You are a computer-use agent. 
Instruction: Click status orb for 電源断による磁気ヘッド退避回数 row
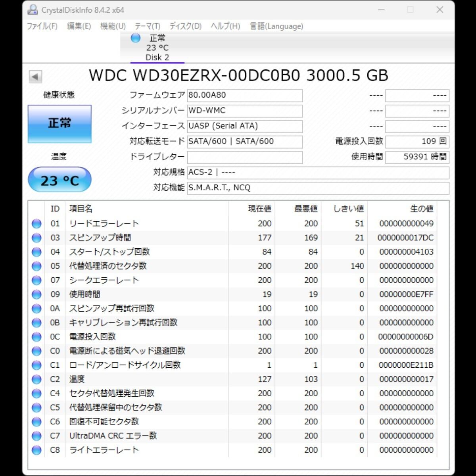point(36,351)
